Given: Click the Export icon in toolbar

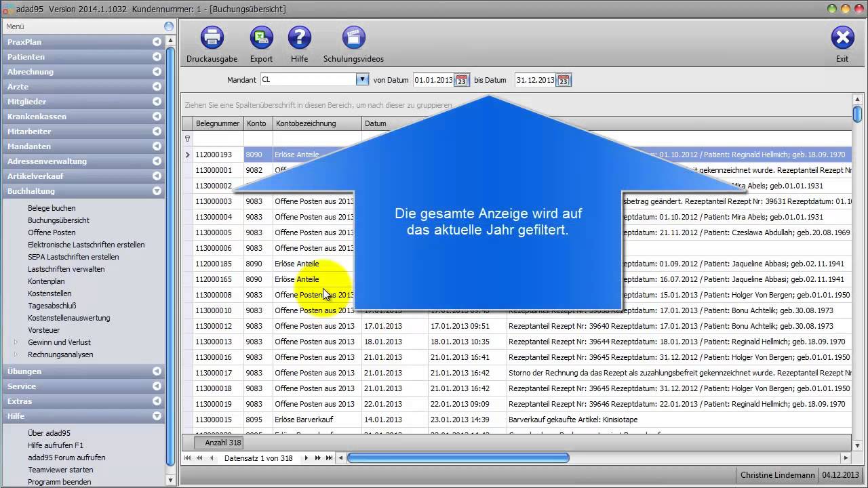Looking at the screenshot, I should tap(261, 38).
